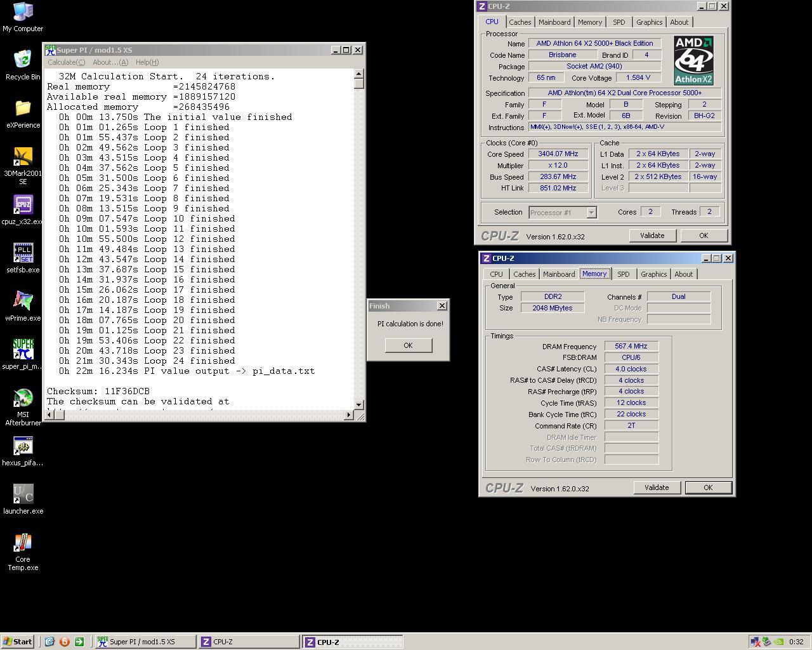The image size is (812, 650).
Task: Select Caches tab in top CPU-Z
Action: click(520, 22)
